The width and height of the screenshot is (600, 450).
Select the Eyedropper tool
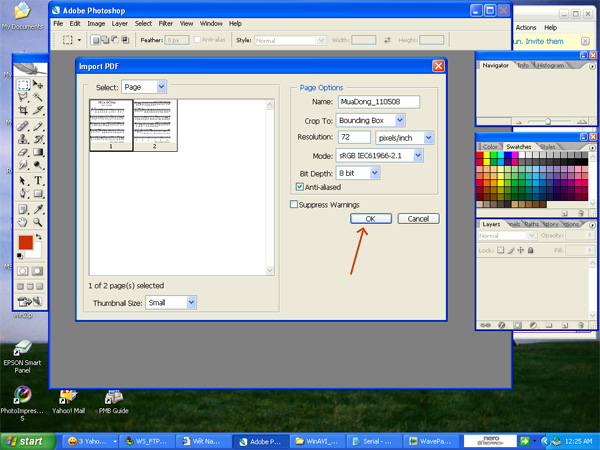38,209
